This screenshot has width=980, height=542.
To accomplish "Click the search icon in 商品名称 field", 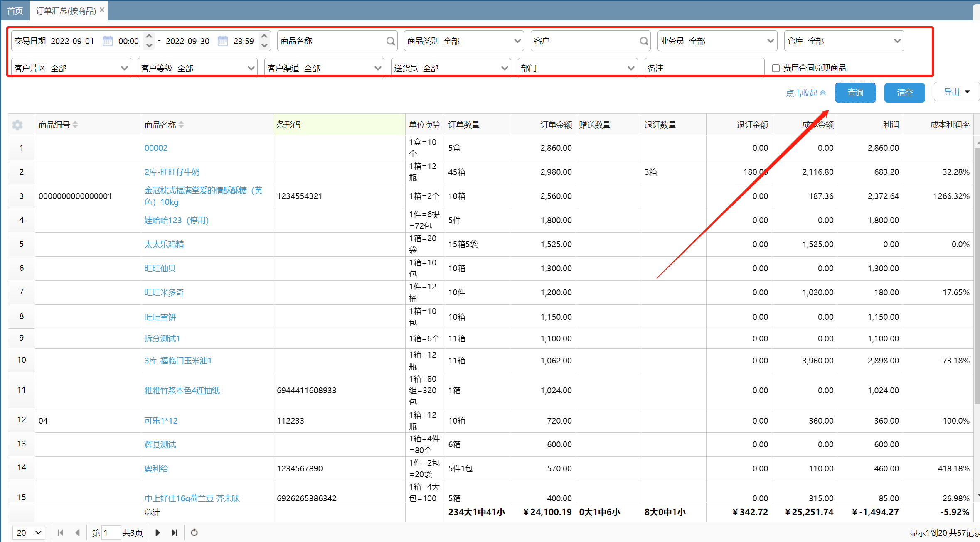I will [x=390, y=41].
